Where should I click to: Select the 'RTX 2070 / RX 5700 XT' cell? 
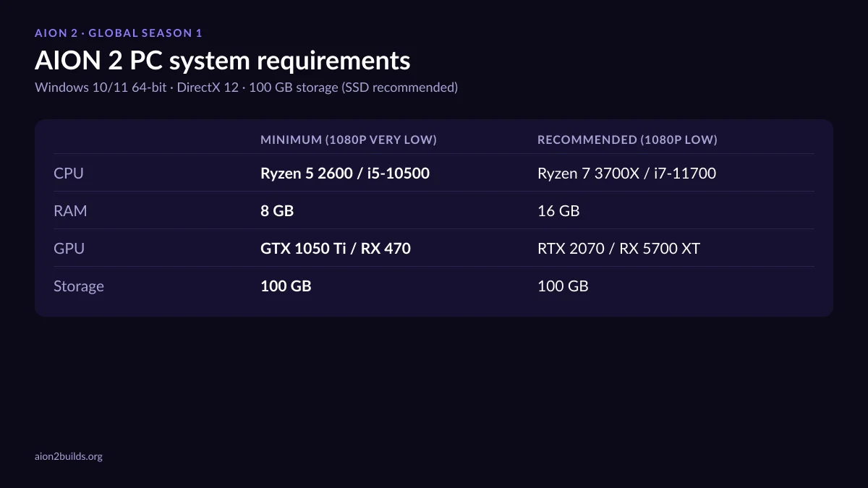point(618,249)
